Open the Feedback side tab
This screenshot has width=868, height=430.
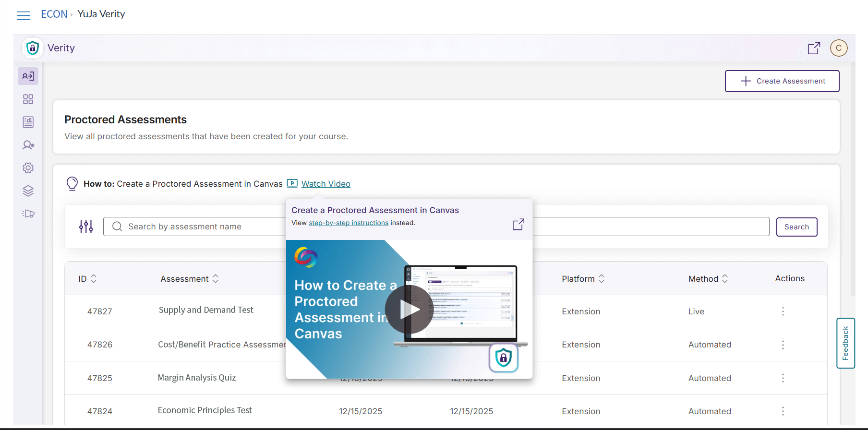pos(845,343)
